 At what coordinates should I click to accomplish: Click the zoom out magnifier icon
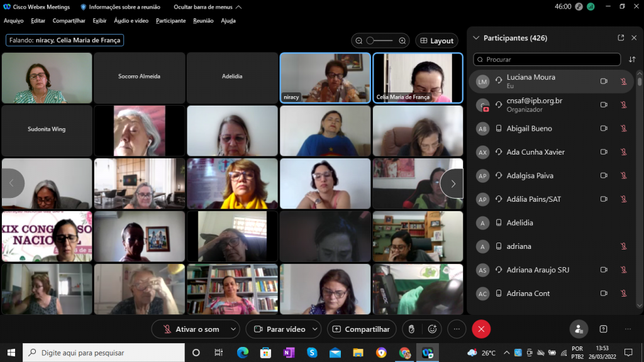coord(359,41)
